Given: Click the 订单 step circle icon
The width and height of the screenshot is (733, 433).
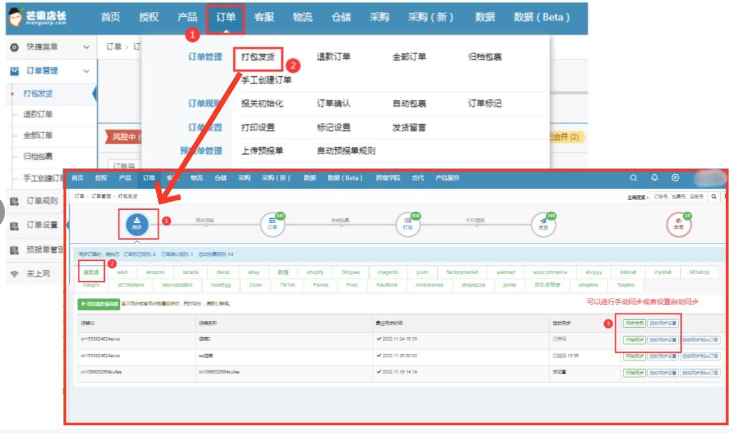Looking at the screenshot, I should (271, 224).
